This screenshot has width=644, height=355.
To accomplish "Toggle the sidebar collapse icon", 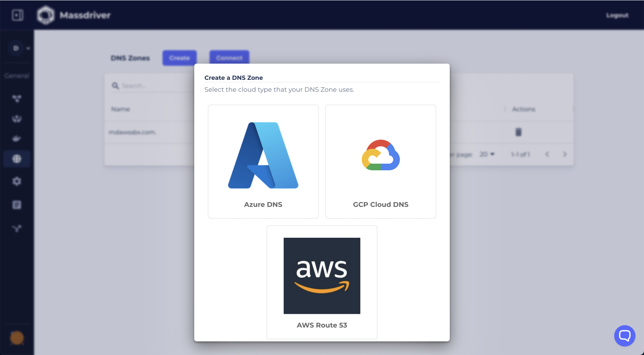I will point(17,15).
